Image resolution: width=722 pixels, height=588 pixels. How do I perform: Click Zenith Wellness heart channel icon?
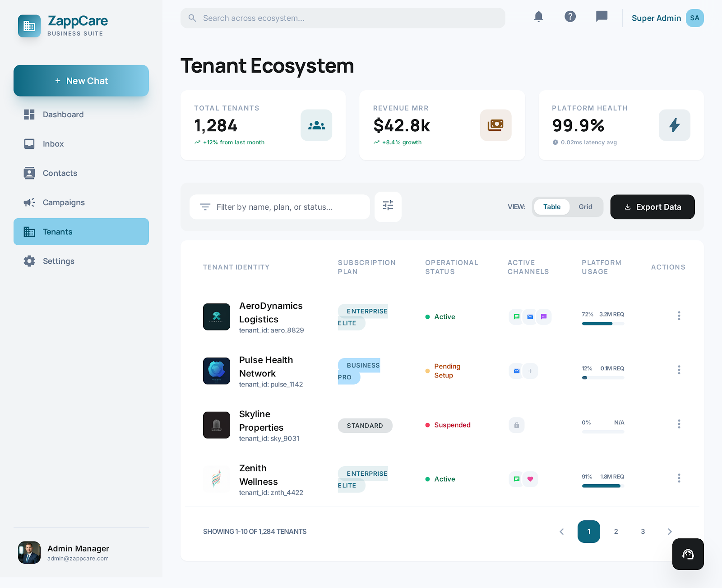point(530,479)
